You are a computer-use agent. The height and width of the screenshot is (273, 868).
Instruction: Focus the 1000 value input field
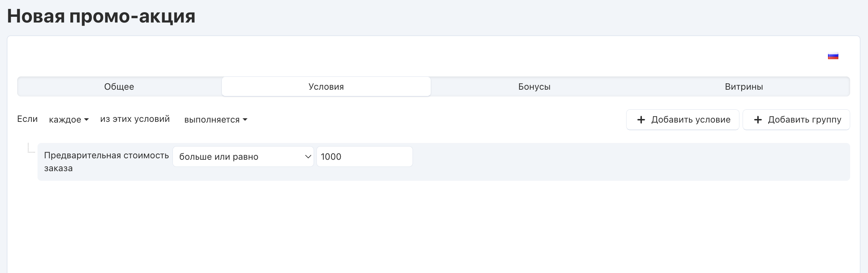click(365, 157)
